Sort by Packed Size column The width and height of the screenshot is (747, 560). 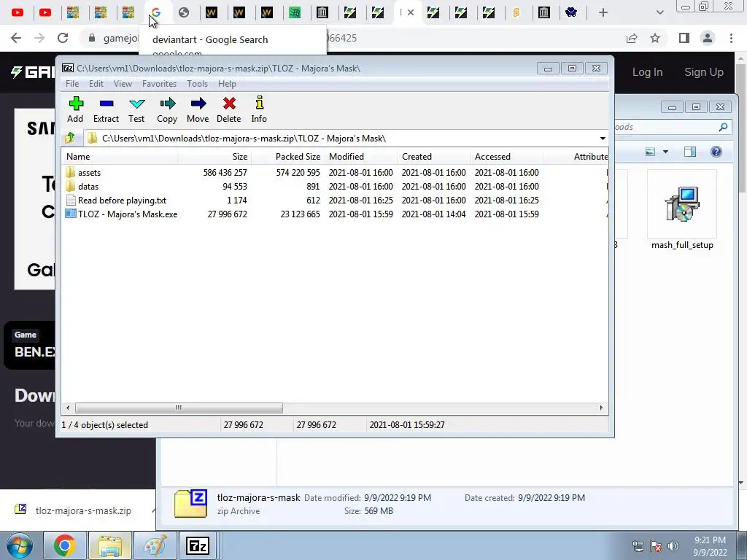[x=287, y=157]
